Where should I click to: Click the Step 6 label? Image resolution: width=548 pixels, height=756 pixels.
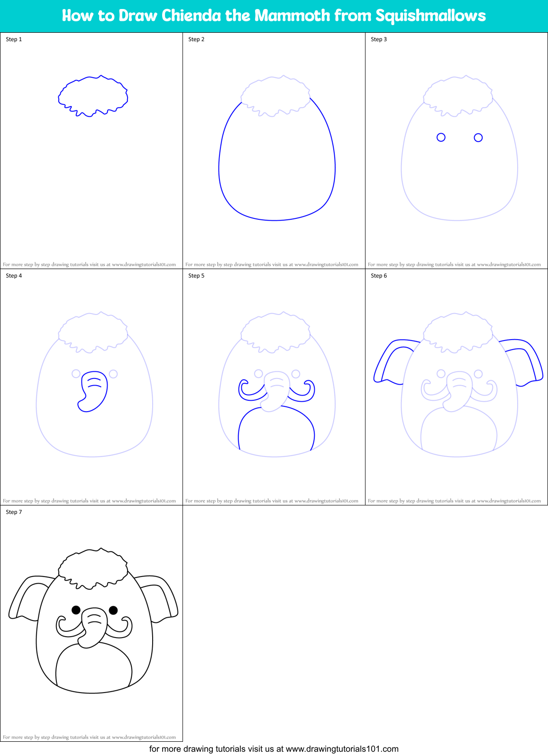(379, 276)
